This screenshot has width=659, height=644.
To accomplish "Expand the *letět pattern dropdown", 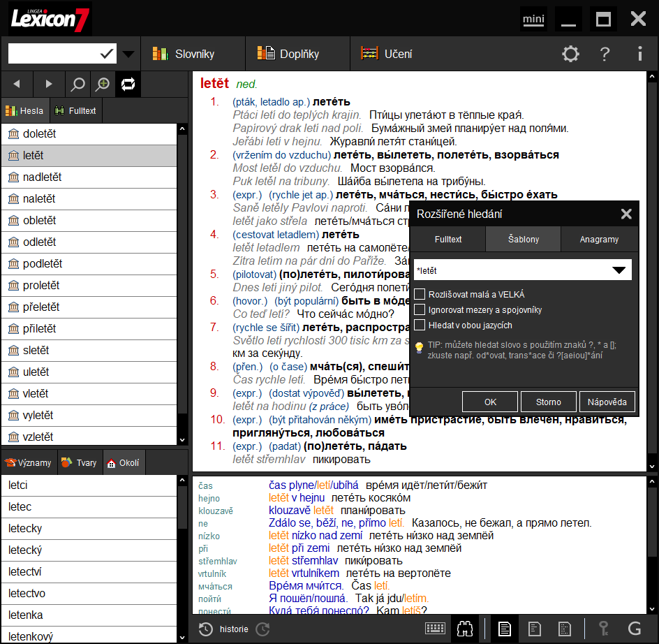I will pyautogui.click(x=619, y=270).
